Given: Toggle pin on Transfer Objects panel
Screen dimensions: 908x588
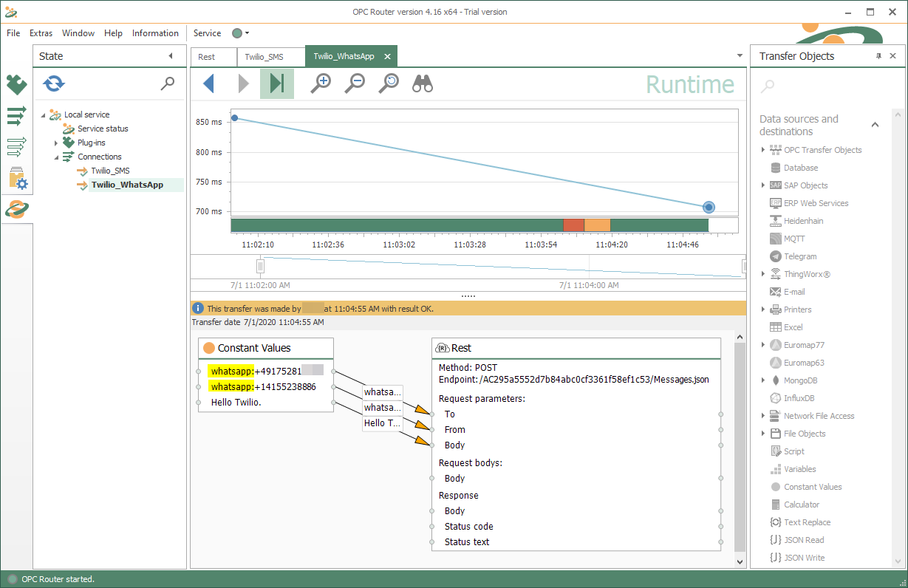Looking at the screenshot, I should (878, 56).
